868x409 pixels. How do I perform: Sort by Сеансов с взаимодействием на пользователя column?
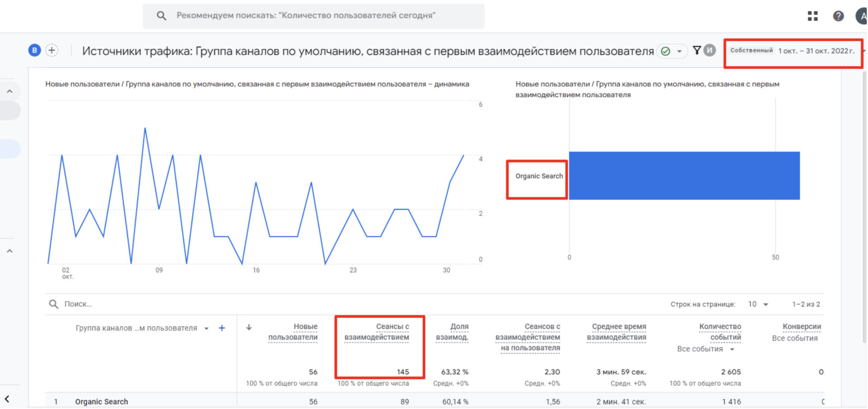[x=528, y=337]
